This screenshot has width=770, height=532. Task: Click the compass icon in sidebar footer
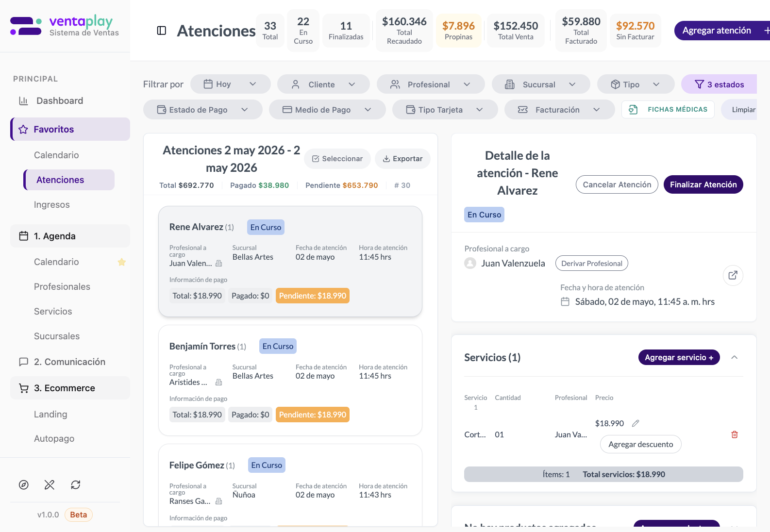pos(24,484)
